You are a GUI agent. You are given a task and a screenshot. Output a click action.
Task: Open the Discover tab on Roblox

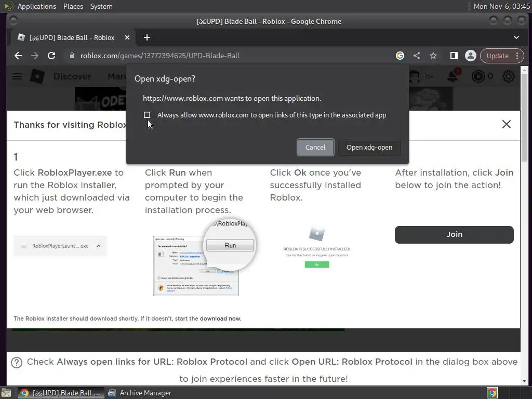click(72, 77)
